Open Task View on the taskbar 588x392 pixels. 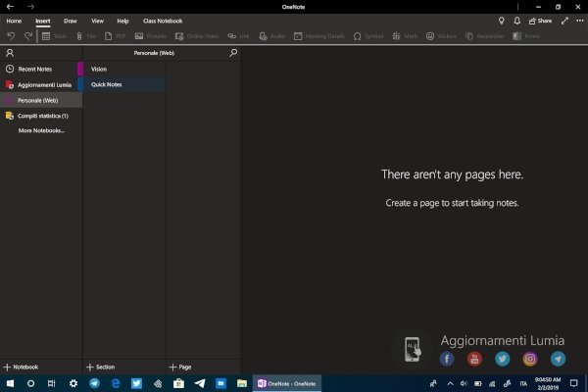tap(51, 383)
